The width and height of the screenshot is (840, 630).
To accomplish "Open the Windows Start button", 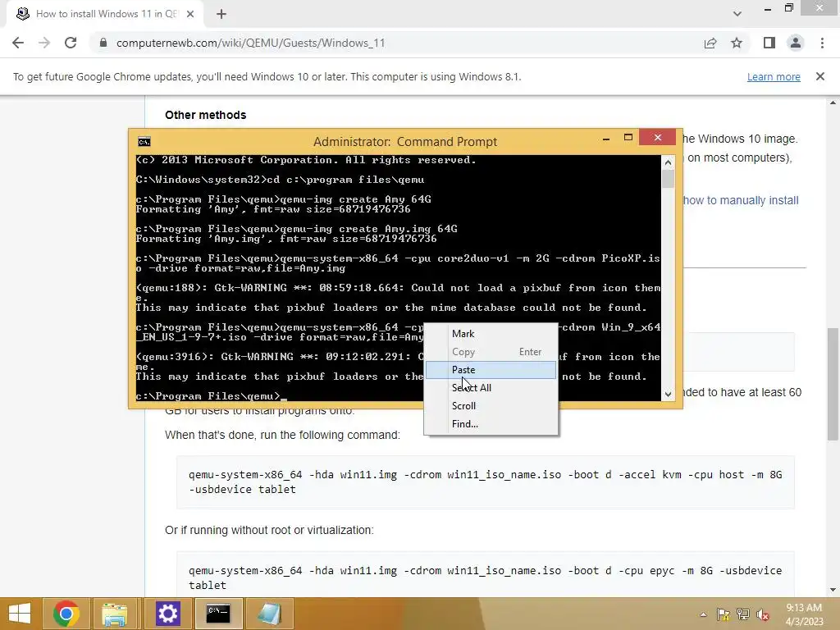I will pos(20,614).
